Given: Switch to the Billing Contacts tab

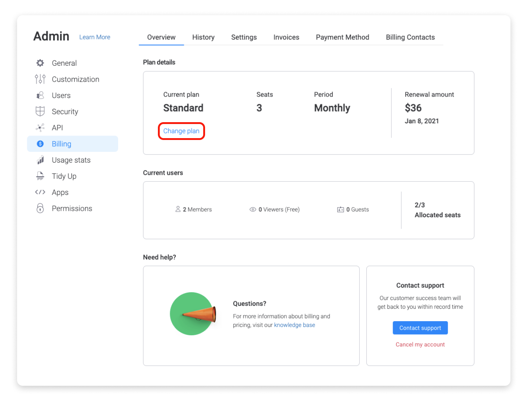Looking at the screenshot, I should [x=410, y=37].
